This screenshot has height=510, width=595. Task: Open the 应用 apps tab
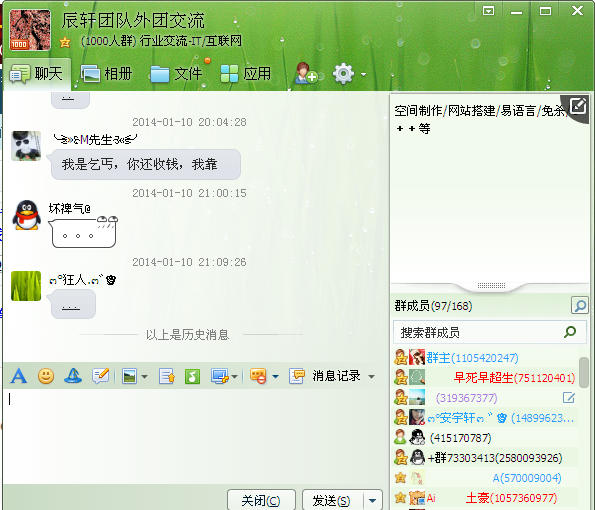(x=246, y=74)
